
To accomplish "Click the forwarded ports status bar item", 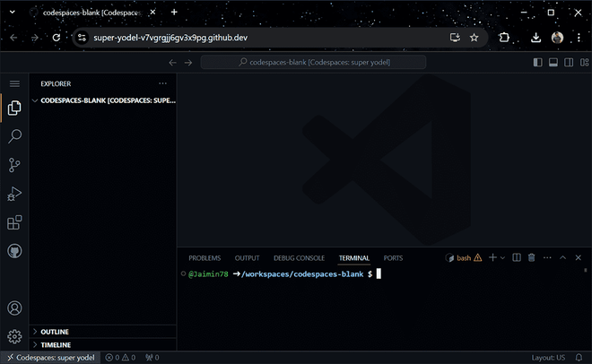I will (x=152, y=358).
